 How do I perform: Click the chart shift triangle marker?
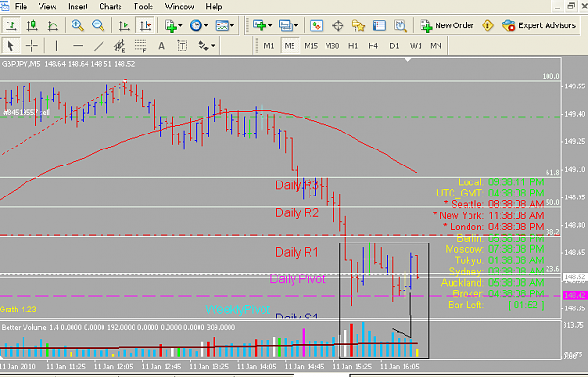408,60
